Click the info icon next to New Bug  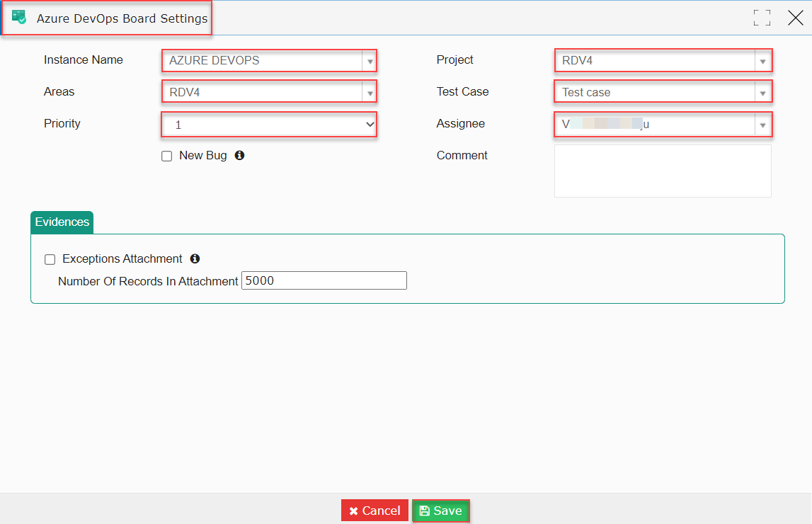coord(239,155)
